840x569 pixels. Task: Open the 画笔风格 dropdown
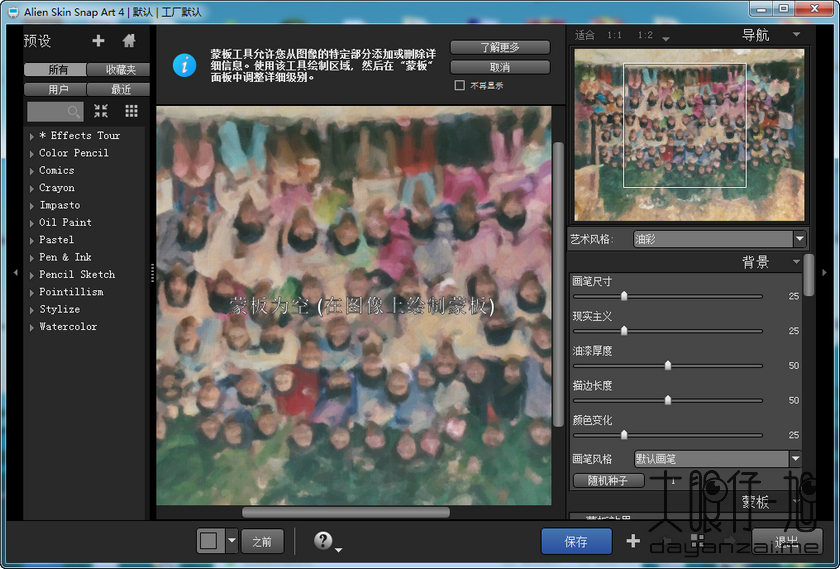coord(718,459)
